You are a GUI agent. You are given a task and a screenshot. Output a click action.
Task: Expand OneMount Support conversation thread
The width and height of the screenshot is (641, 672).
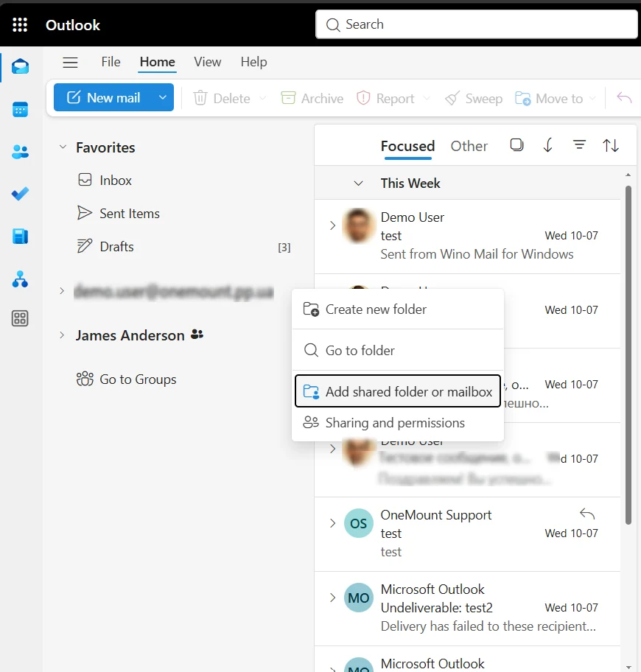point(332,523)
